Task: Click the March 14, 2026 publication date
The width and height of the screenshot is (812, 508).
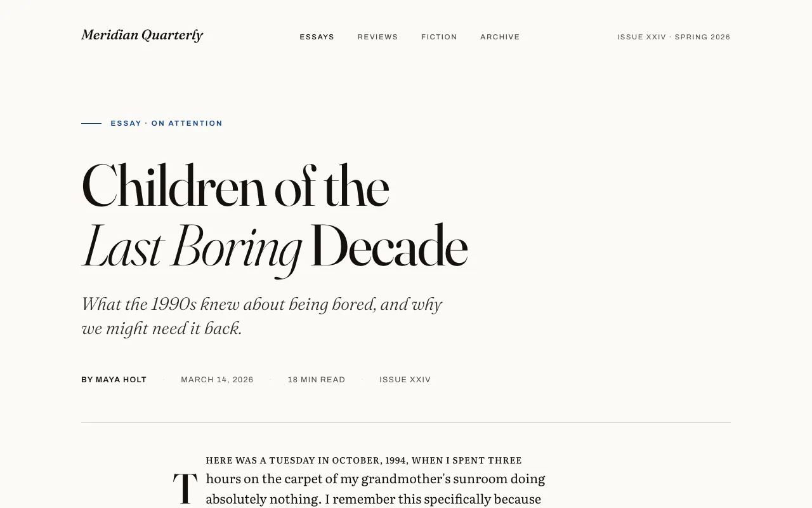Action: coord(217,380)
